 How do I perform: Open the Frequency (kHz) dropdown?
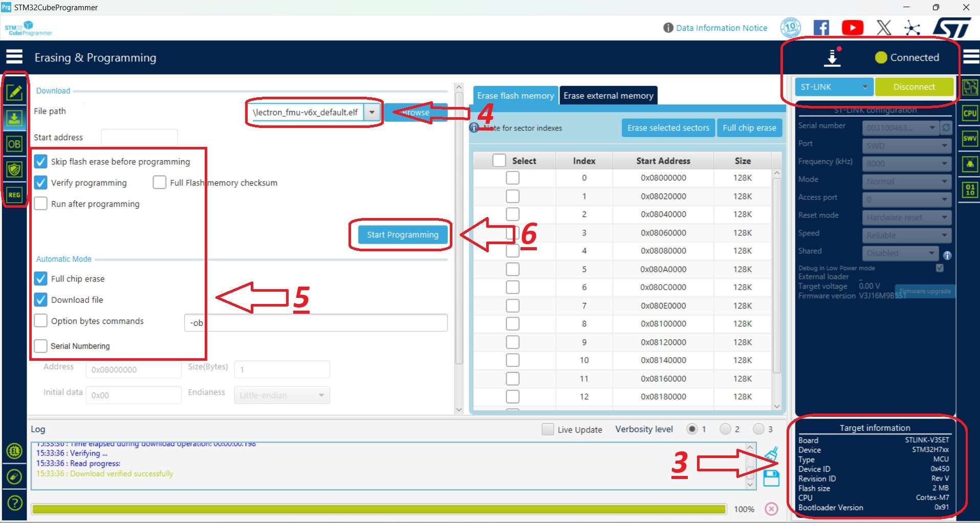tap(906, 164)
